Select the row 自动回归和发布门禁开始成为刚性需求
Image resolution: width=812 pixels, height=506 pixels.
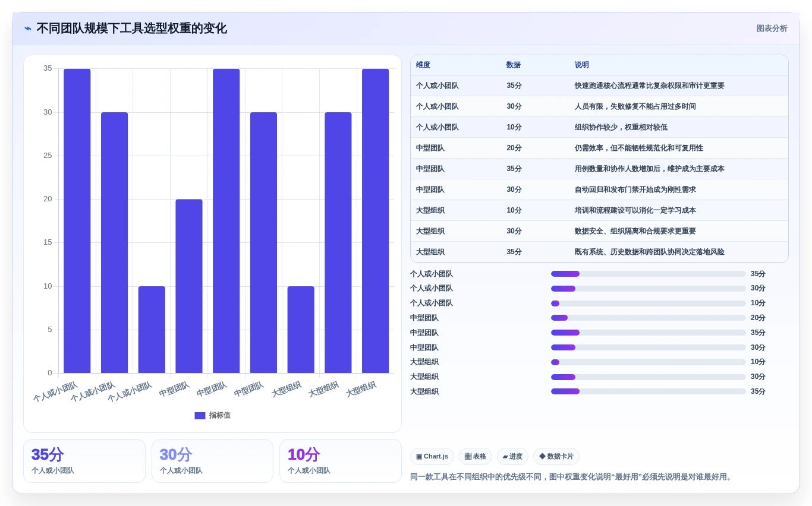point(599,189)
